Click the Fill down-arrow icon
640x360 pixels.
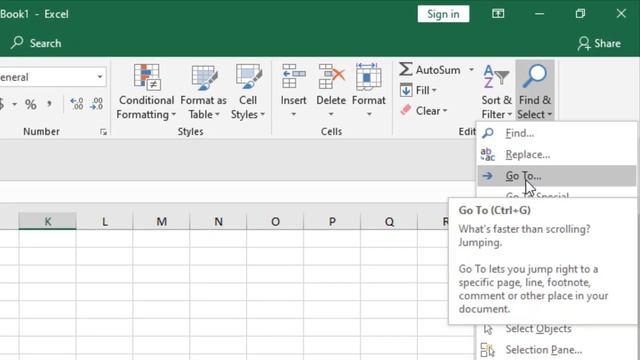click(x=406, y=90)
